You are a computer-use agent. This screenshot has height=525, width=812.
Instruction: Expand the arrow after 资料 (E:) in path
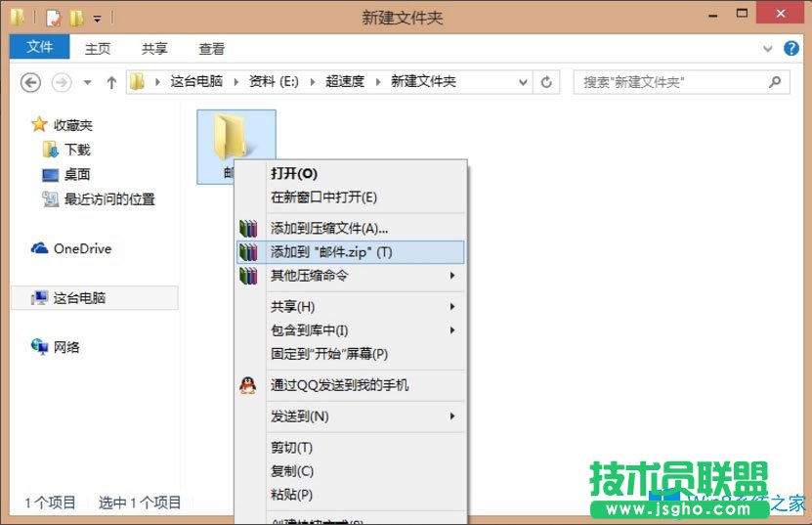[313, 82]
